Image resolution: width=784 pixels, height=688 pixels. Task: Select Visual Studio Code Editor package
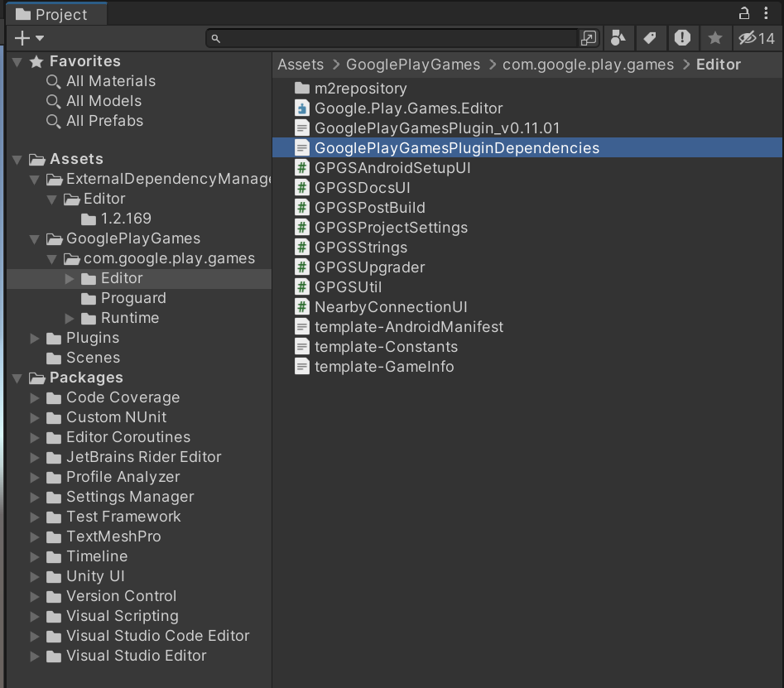[x=157, y=636]
